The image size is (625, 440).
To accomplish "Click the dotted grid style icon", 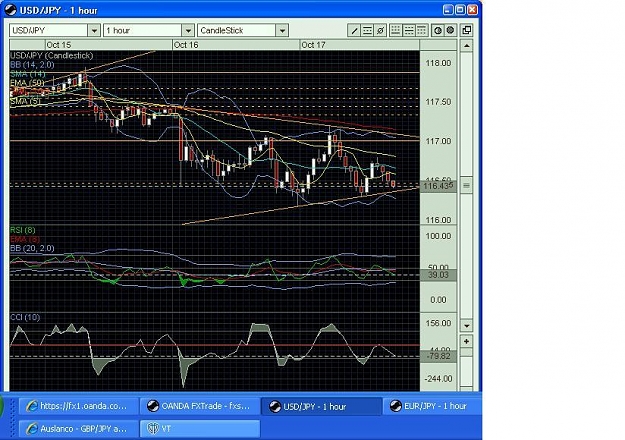I will coord(422,30).
